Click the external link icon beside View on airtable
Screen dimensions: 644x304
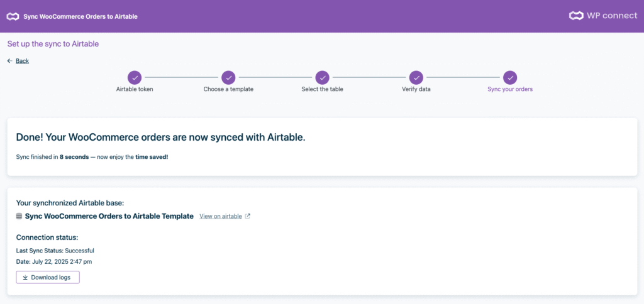pos(247,216)
